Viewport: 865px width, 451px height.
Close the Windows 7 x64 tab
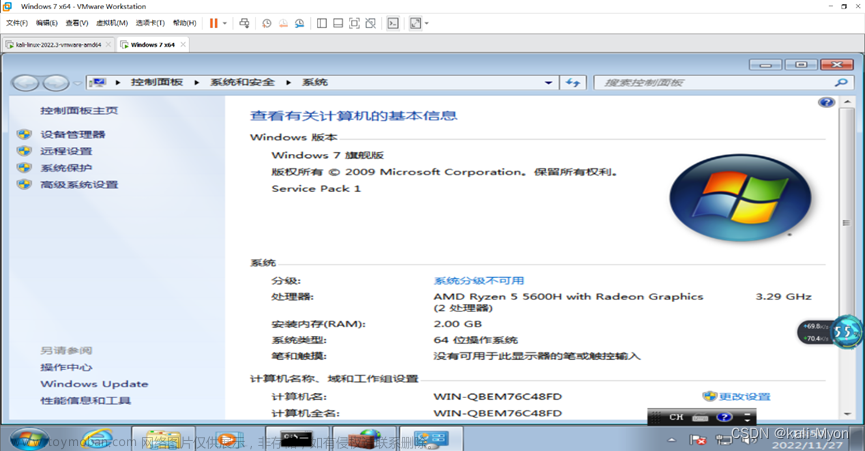pos(183,45)
